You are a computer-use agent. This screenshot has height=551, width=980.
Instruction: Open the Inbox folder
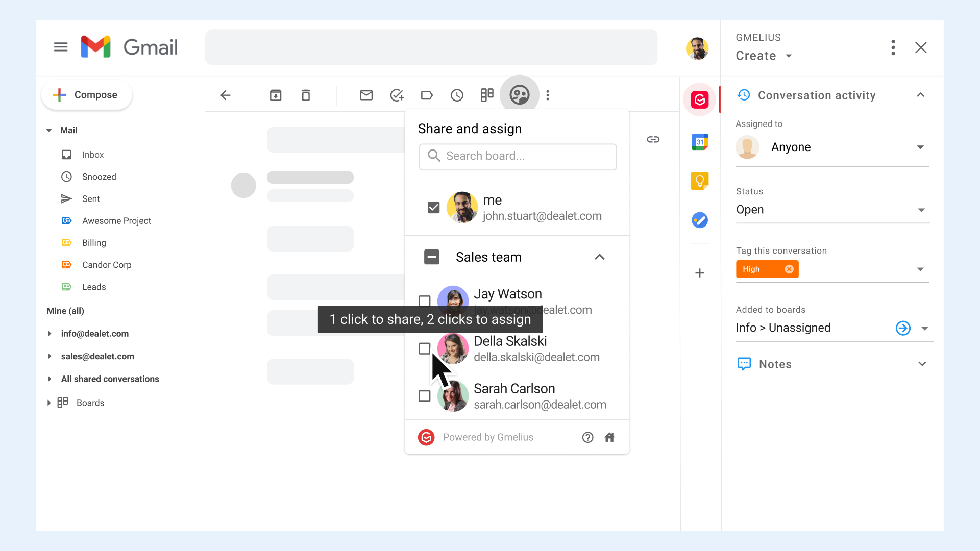click(x=93, y=155)
